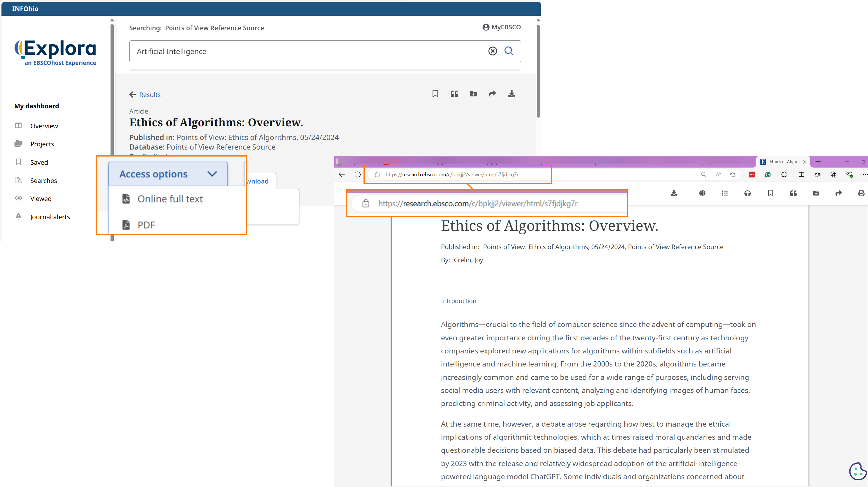Click the browser zoom magnifier icon
The width and height of the screenshot is (868, 487).
click(703, 174)
